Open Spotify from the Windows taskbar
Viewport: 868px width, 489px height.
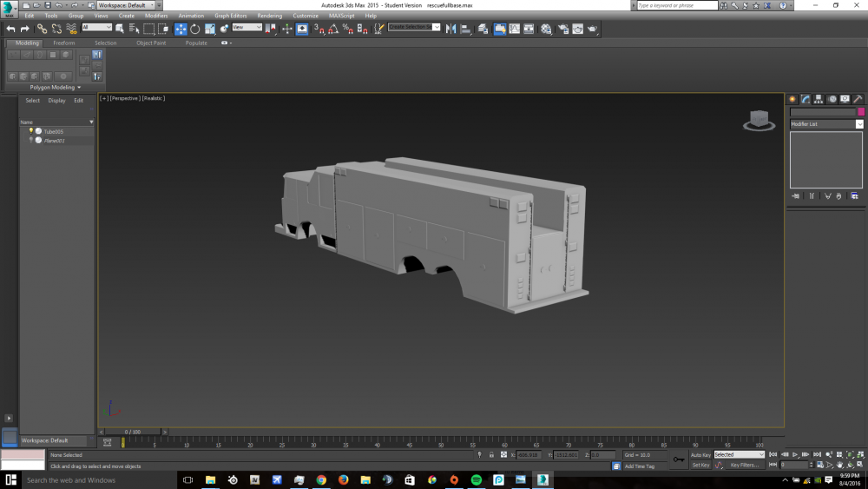point(477,479)
